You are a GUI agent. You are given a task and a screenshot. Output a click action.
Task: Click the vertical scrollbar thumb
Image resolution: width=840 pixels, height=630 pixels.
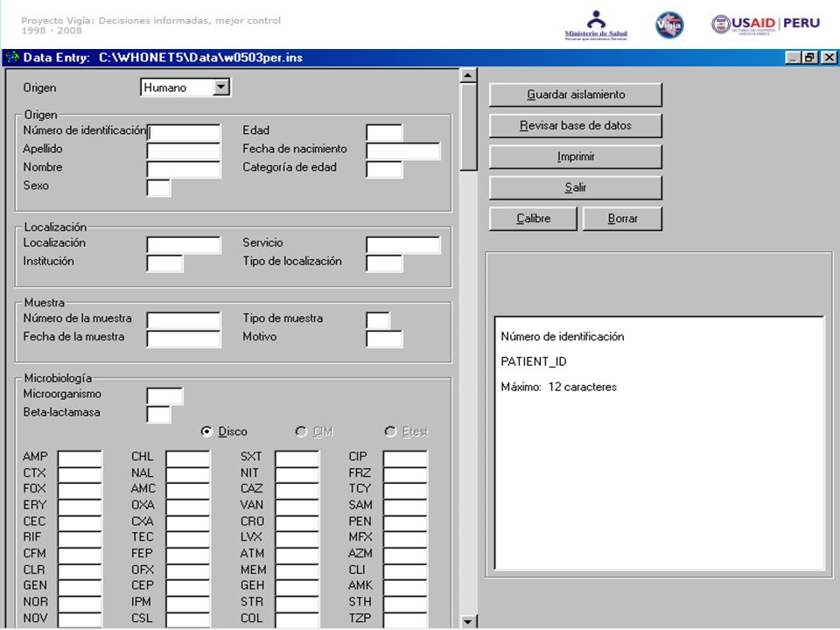coord(468,127)
